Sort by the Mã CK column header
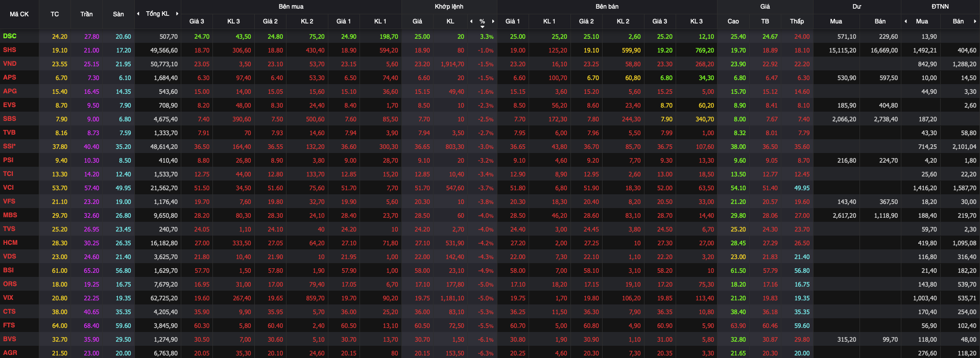 pyautogui.click(x=19, y=14)
